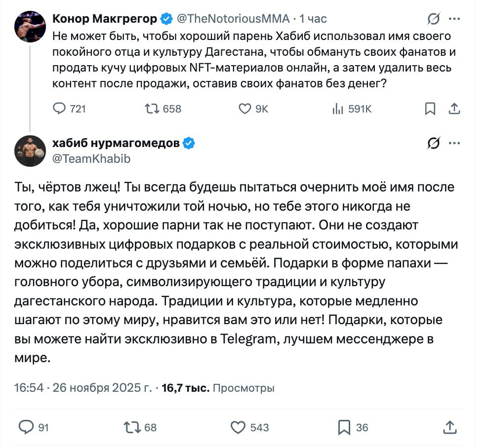Viewport: 488px width, 448px height.
Task: Open the more options menu on Khabib's reply
Action: pyautogui.click(x=453, y=143)
